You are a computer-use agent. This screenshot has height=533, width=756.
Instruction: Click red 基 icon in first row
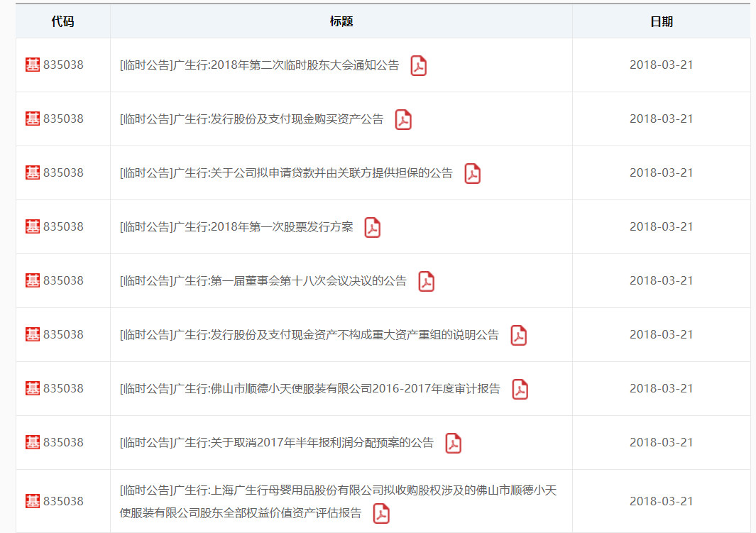[33, 65]
